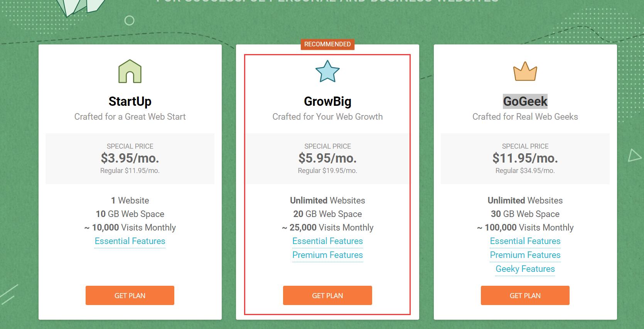Open Geeky Features under GoGeek

(525, 269)
